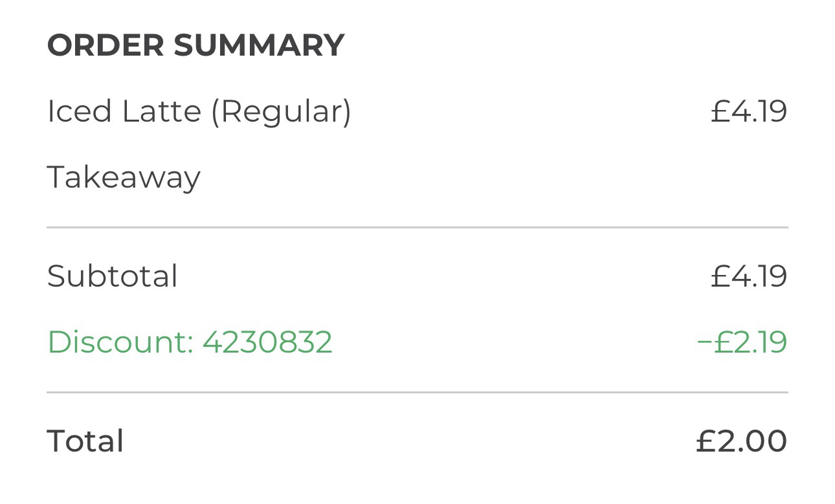The image size is (835, 504).
Task: Click the divider line above Subtotal
Action: 417,228
